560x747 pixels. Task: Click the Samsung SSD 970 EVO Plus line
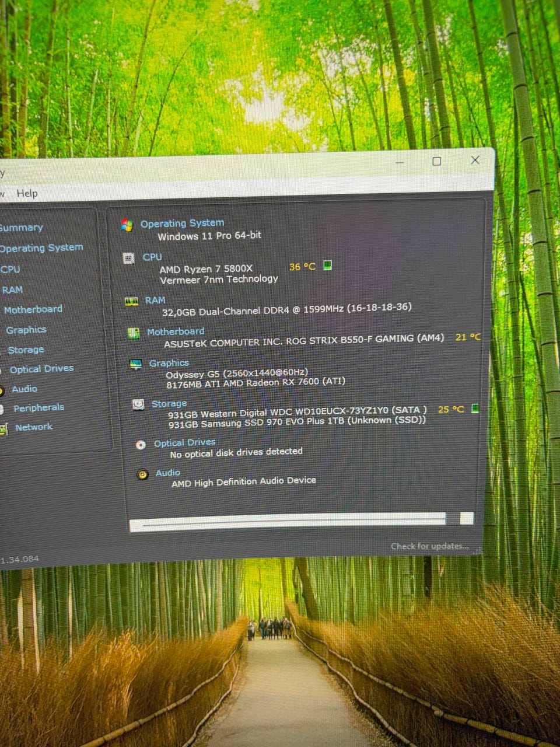tap(297, 422)
